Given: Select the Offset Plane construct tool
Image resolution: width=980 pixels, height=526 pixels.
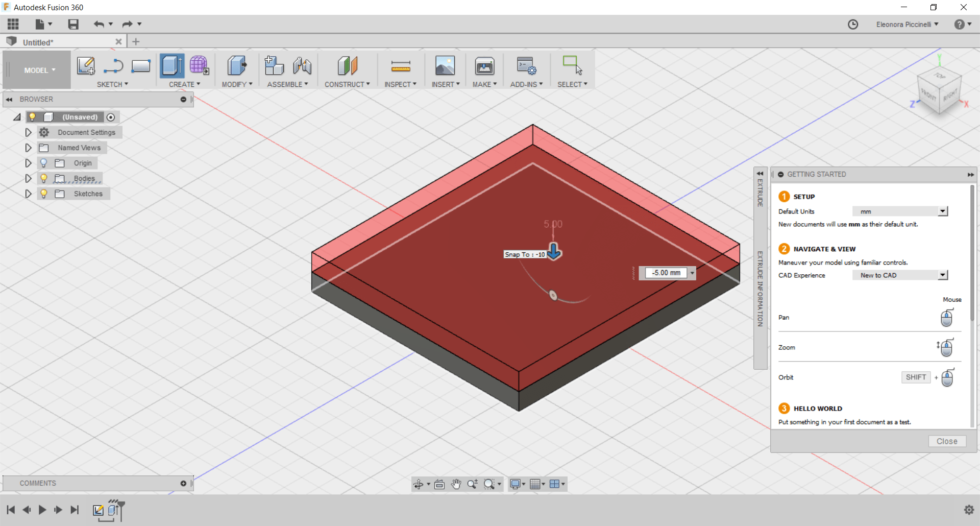Looking at the screenshot, I should point(347,66).
